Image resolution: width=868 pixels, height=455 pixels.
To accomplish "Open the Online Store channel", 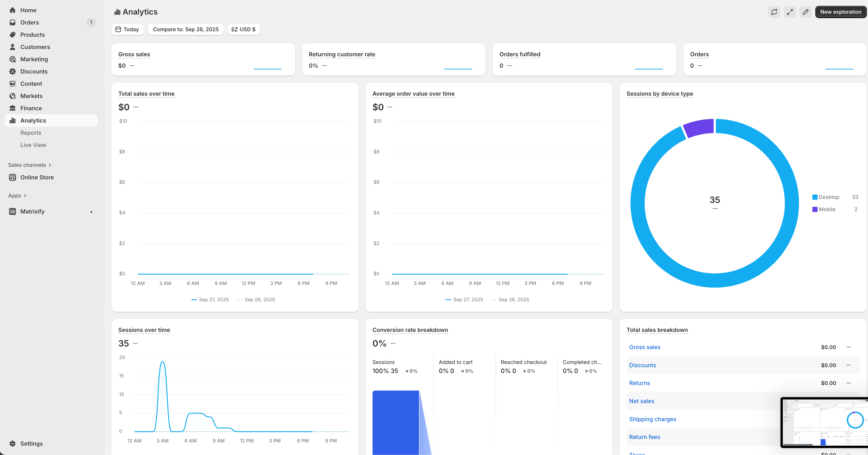I will click(x=37, y=177).
